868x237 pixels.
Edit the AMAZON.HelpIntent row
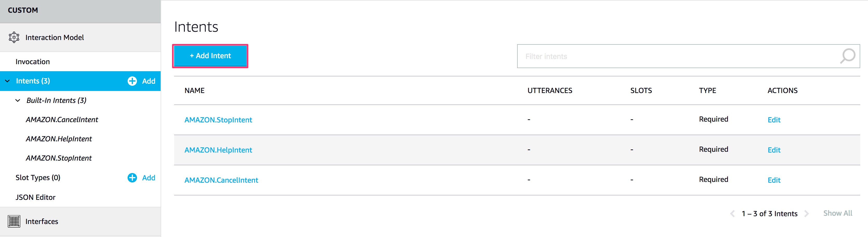click(x=774, y=150)
